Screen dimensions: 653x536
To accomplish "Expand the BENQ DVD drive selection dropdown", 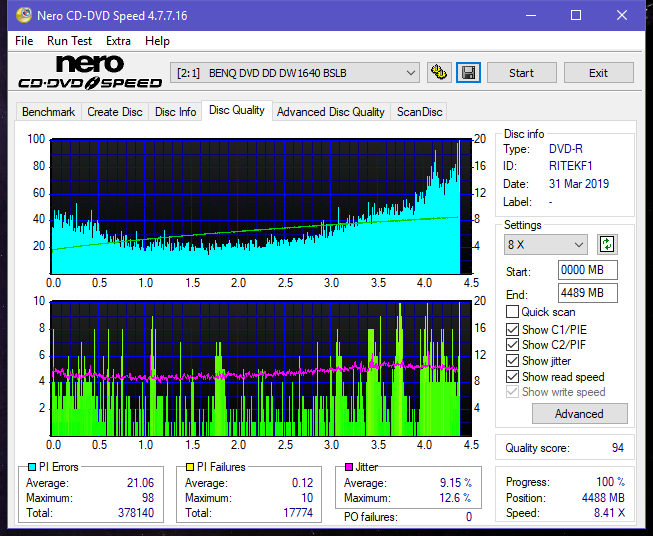I will 294,73.
